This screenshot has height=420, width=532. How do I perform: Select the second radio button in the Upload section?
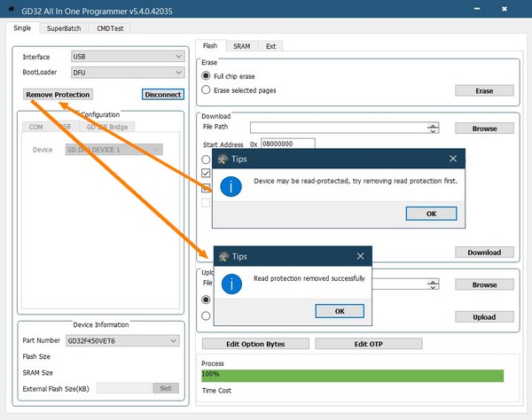206,316
